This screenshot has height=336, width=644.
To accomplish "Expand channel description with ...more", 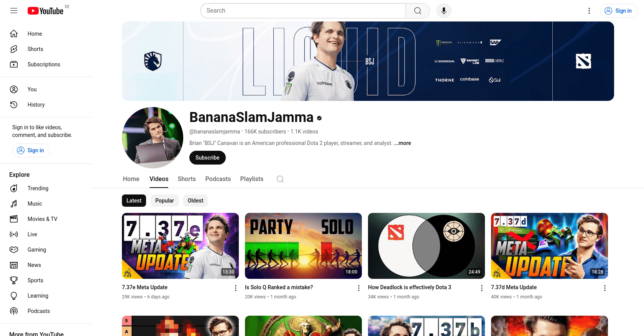I will click(402, 143).
